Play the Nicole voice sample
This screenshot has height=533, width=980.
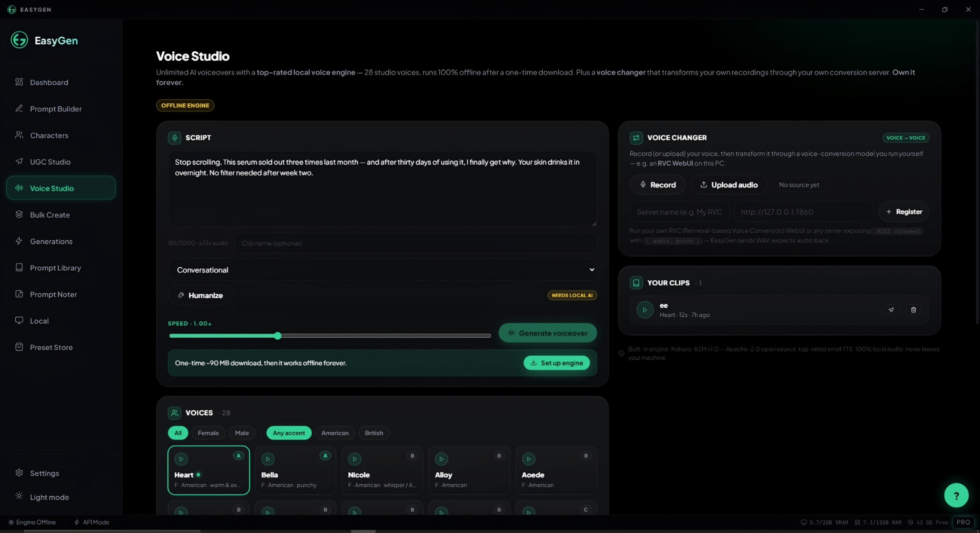[355, 459]
